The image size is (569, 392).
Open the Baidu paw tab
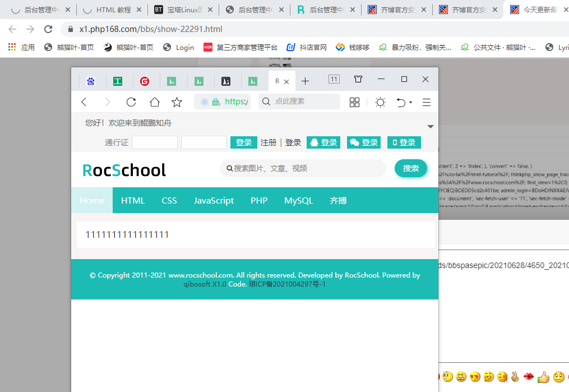(x=91, y=81)
